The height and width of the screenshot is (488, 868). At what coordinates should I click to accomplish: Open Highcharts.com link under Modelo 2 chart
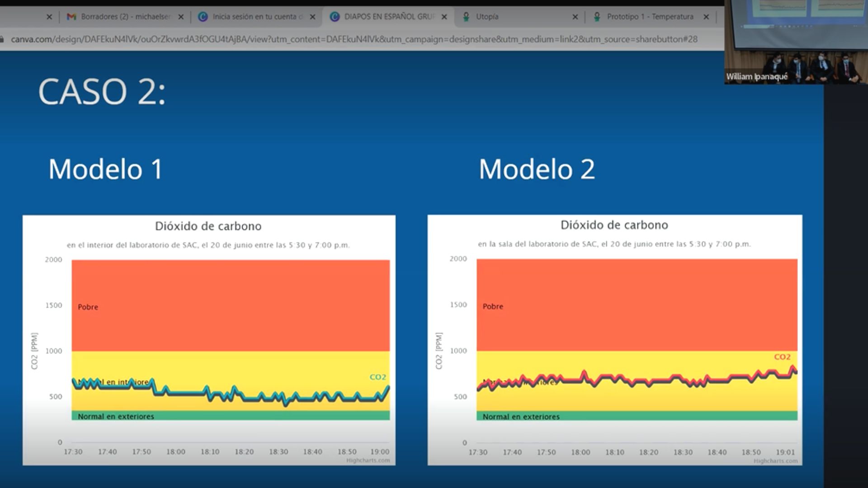coord(775,461)
